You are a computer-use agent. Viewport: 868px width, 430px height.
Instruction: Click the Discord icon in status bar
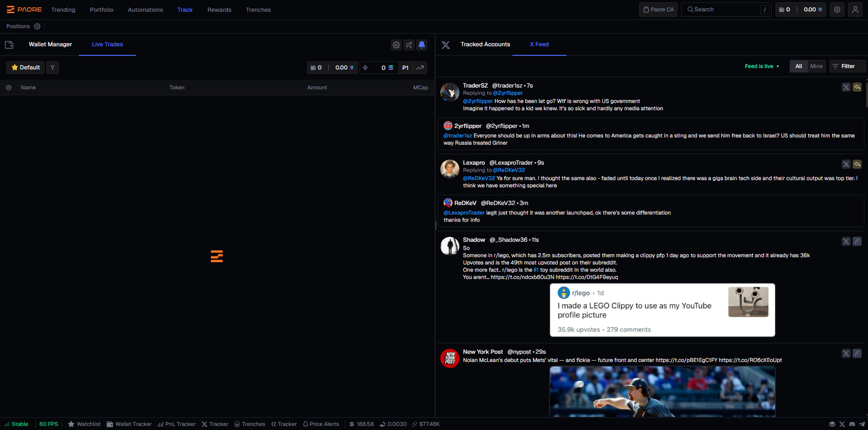[x=852, y=424]
